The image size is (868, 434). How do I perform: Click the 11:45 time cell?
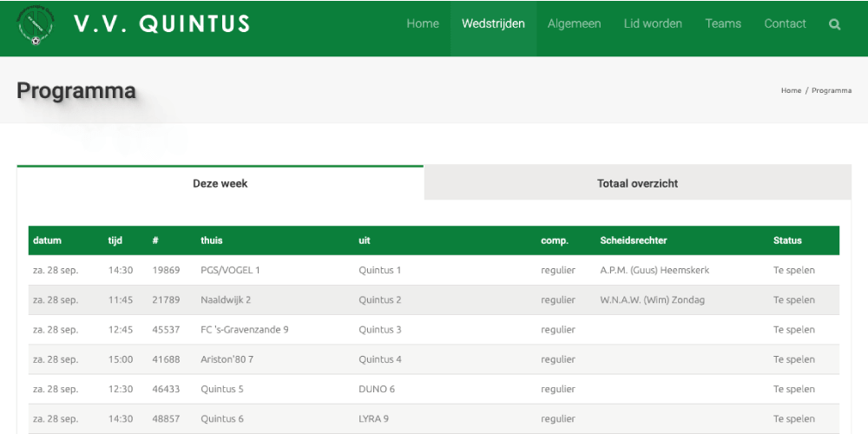click(x=121, y=300)
